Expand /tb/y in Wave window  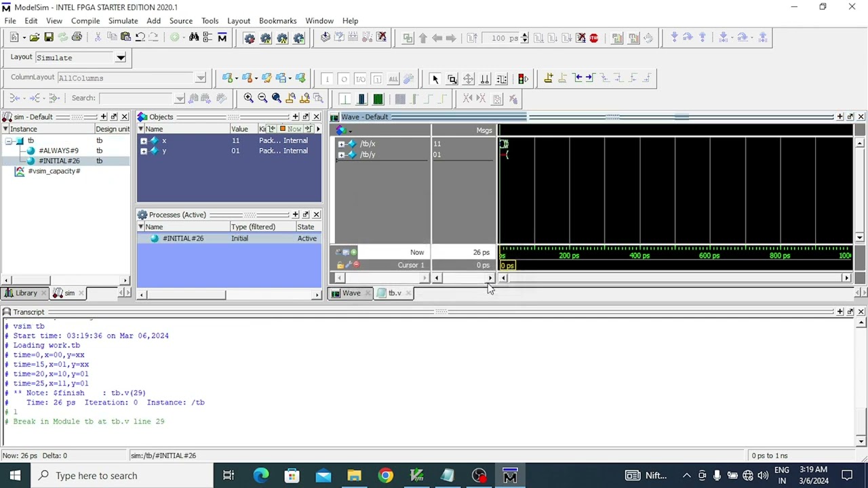(341, 155)
